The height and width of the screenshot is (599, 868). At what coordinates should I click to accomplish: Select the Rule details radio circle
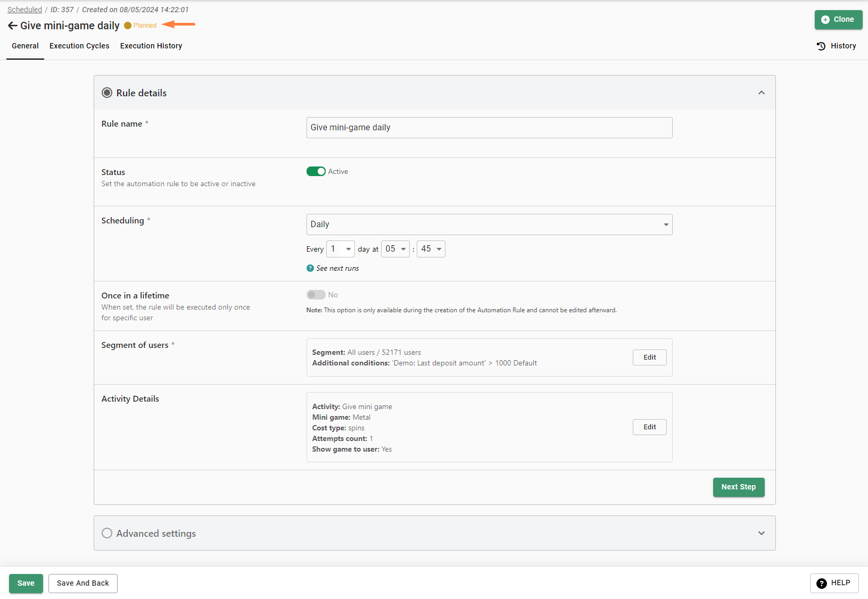point(107,93)
